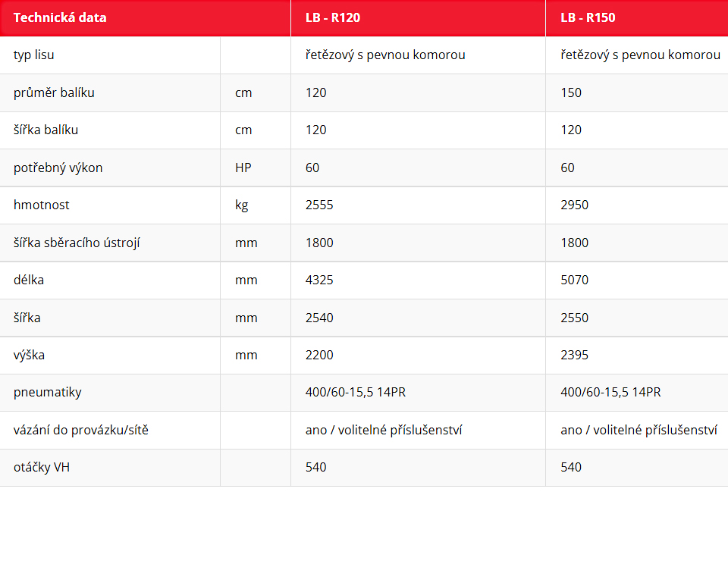
Task: Click '400/60-15,5 14PR' under LB - R150
Action: [x=610, y=392]
